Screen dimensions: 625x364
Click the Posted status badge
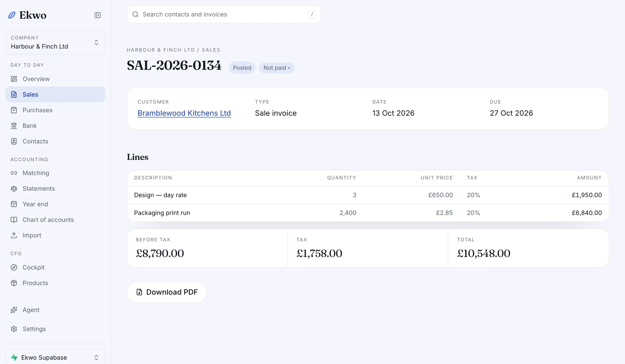242,68
